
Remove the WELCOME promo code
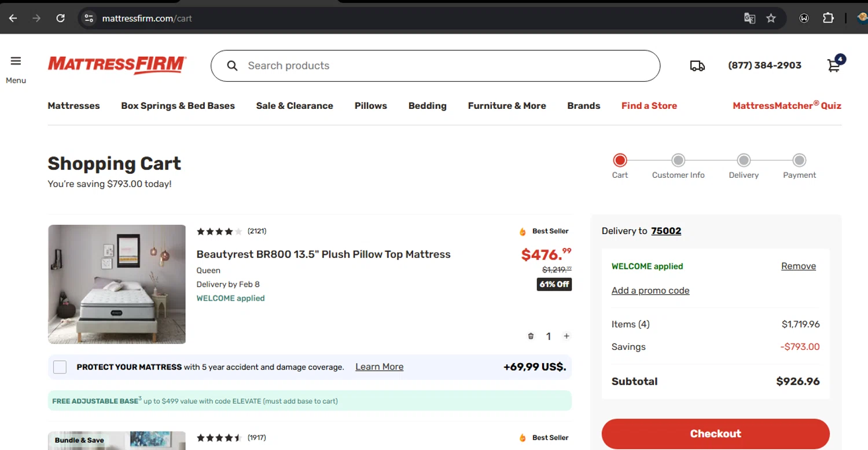point(799,266)
